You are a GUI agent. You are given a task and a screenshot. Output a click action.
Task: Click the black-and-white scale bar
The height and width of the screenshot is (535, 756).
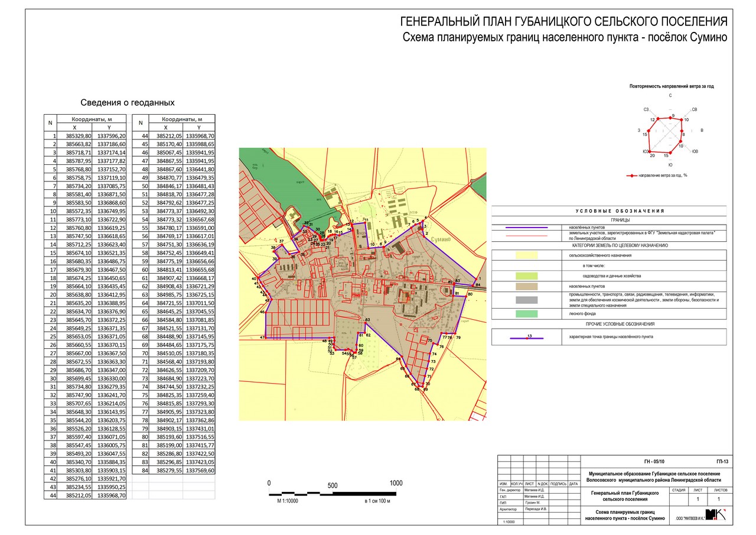pyautogui.click(x=333, y=492)
